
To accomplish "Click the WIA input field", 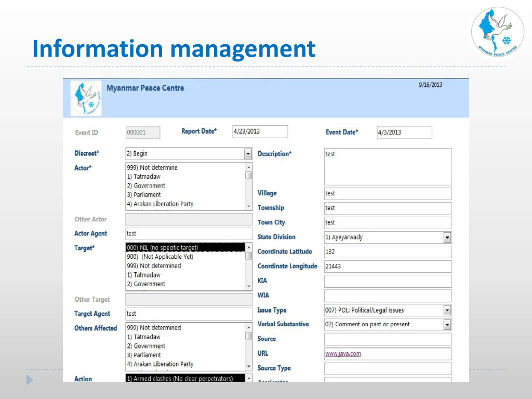I will [x=388, y=296].
